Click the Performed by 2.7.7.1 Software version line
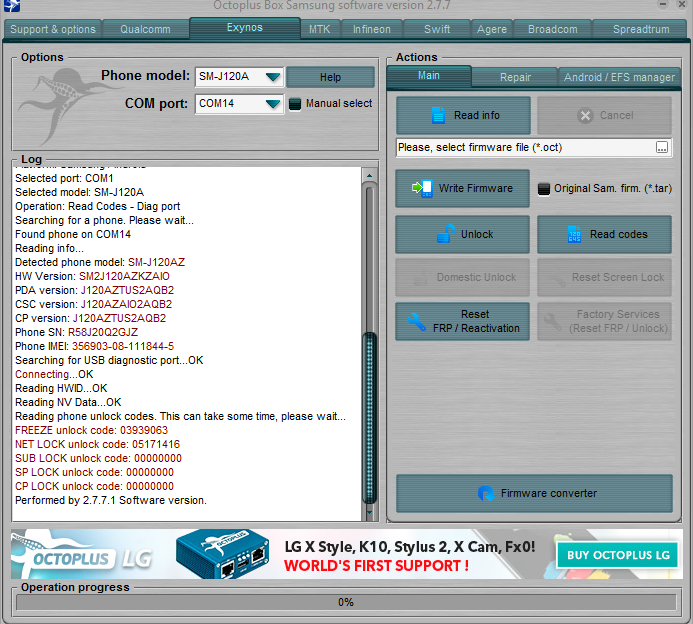Image resolution: width=693 pixels, height=624 pixels. tap(111, 500)
